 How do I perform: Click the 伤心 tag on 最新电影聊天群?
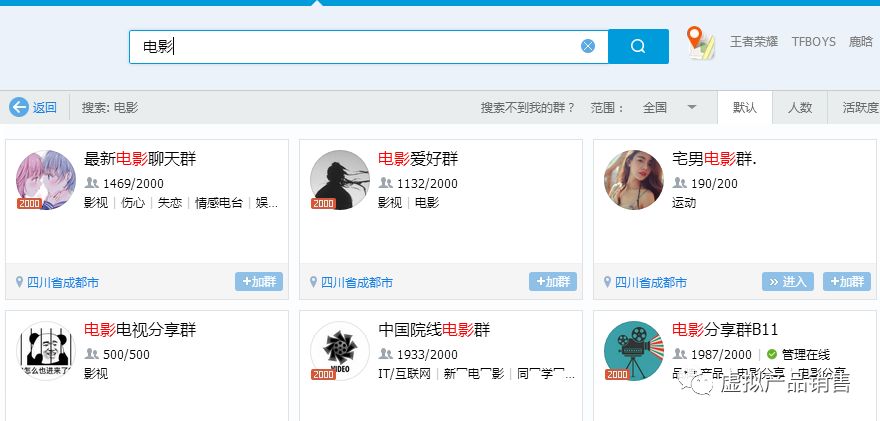click(x=133, y=203)
